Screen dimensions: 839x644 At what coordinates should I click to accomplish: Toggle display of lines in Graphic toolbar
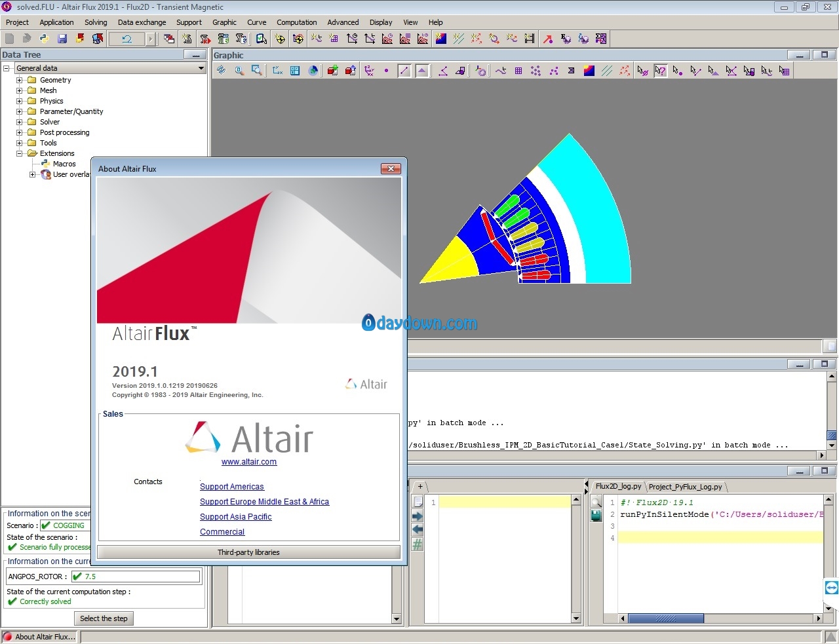pos(404,71)
